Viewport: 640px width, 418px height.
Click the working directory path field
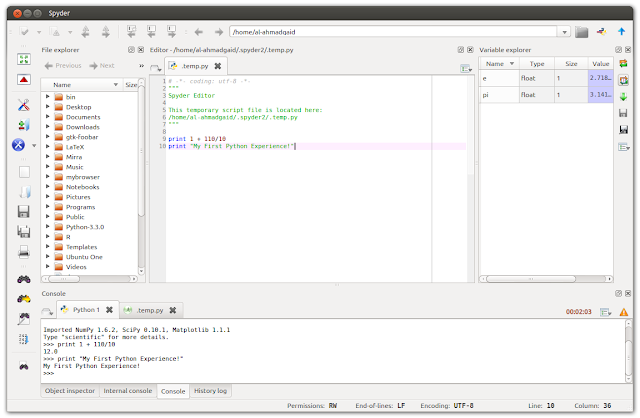[393, 32]
